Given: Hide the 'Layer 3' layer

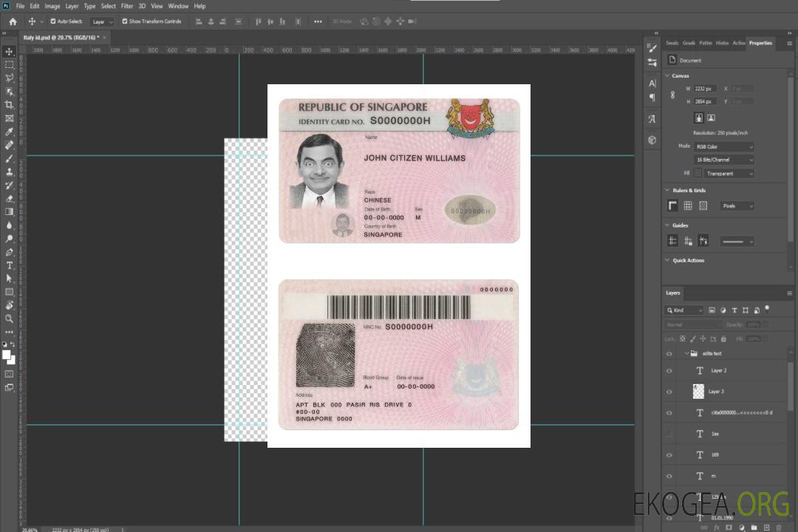Looking at the screenshot, I should [x=669, y=392].
